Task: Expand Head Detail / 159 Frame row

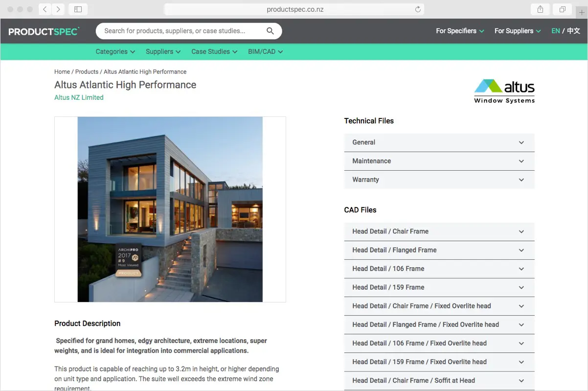Action: 439,287
